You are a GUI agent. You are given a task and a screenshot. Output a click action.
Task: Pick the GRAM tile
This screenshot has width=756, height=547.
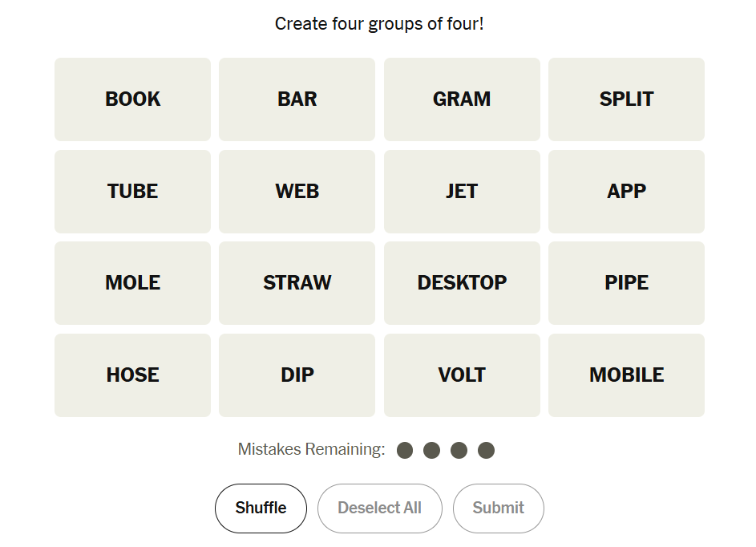(x=462, y=99)
